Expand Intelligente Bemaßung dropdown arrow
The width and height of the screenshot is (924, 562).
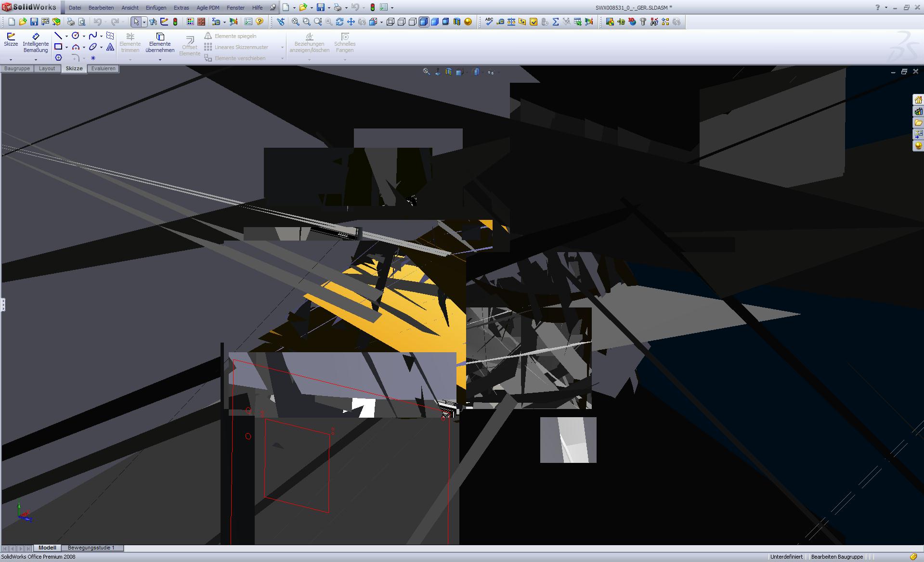(36, 60)
